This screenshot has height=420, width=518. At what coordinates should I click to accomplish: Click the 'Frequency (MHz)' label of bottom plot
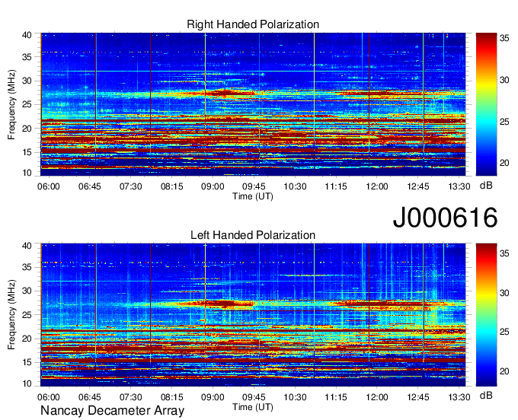coord(11,315)
